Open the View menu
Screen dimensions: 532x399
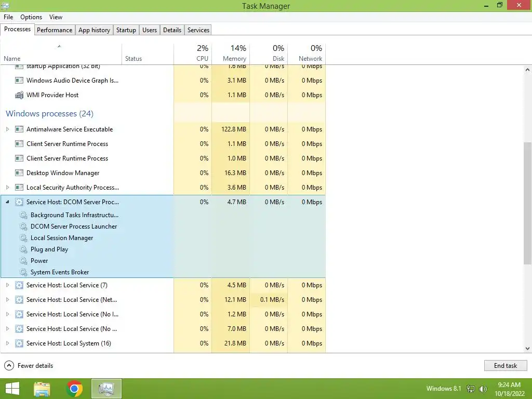coord(56,17)
